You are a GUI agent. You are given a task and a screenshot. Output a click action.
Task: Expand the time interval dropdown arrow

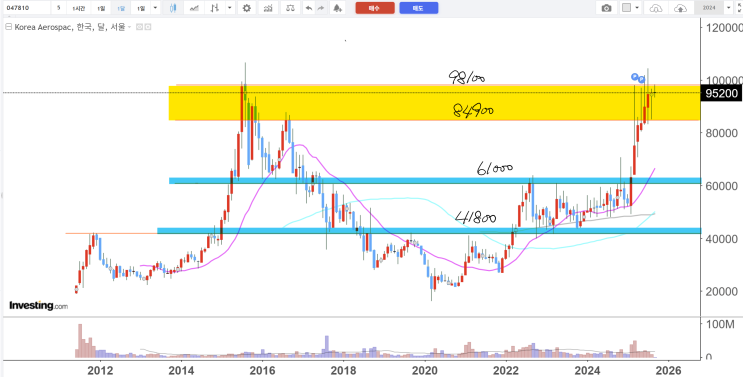[156, 8]
